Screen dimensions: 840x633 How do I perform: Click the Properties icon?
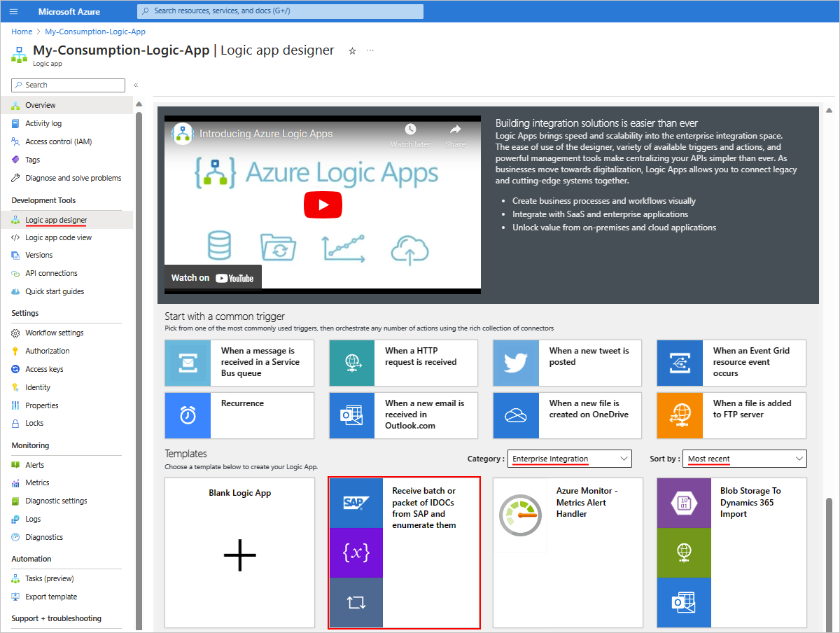click(x=16, y=405)
